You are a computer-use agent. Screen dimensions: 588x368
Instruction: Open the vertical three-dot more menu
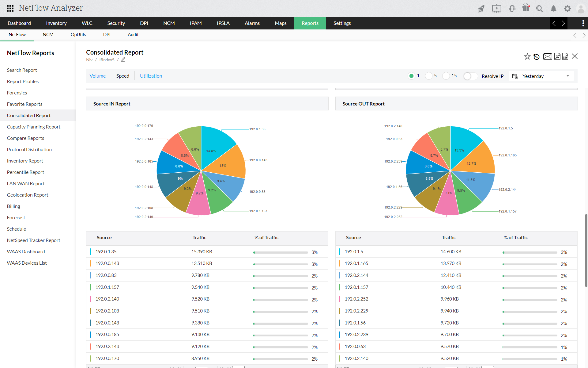click(x=583, y=23)
